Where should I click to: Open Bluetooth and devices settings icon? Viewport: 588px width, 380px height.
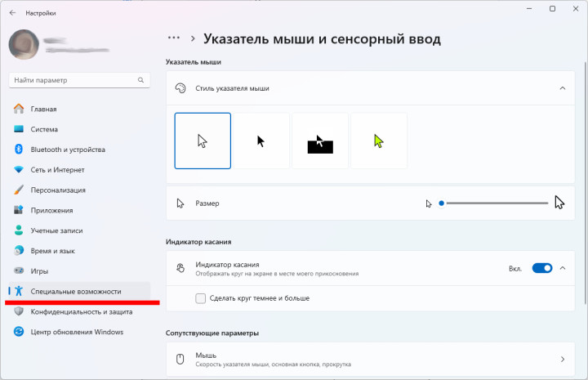(19, 150)
